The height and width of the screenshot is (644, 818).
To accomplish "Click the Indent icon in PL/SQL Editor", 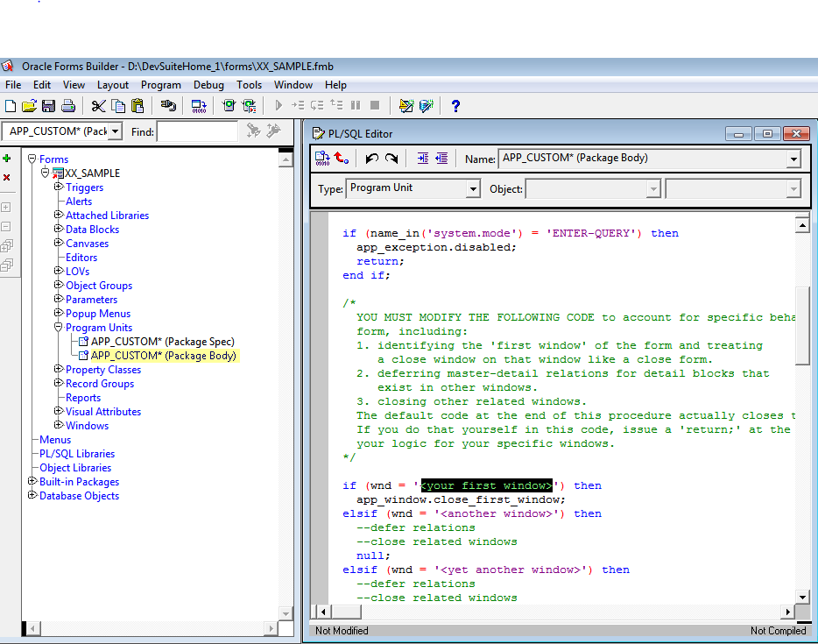I will pos(423,159).
